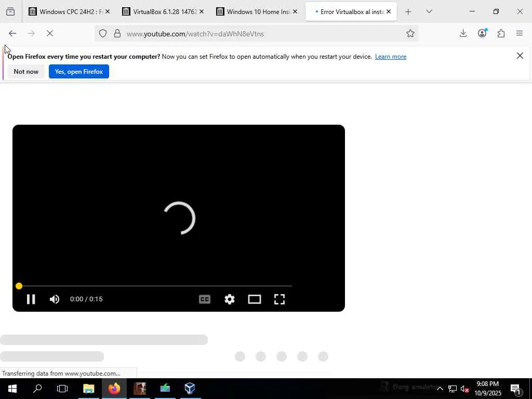Open the Windows Start menu
The image size is (532, 399).
12,388
